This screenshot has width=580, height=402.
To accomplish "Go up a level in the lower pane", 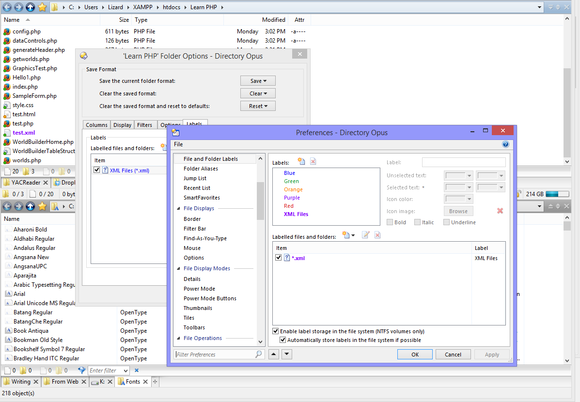I will pyautogui.click(x=30, y=206).
